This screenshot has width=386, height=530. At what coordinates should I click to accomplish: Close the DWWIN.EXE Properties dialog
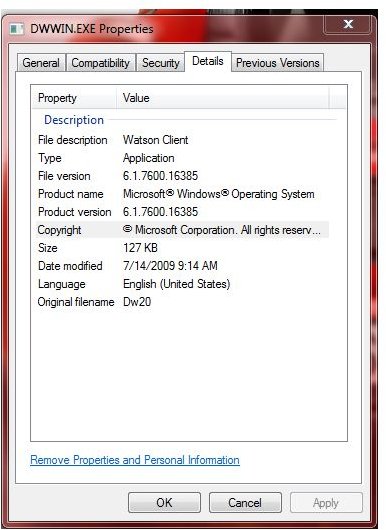pyautogui.click(x=348, y=24)
